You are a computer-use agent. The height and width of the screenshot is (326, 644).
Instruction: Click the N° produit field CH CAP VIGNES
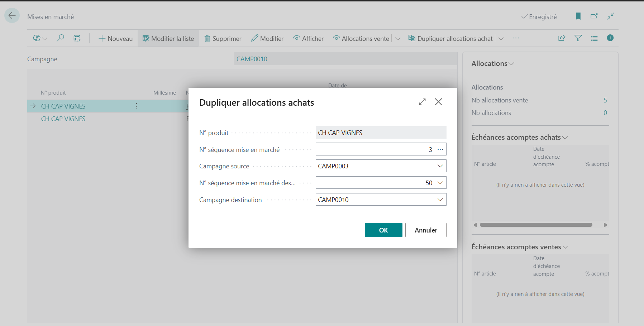coord(381,133)
